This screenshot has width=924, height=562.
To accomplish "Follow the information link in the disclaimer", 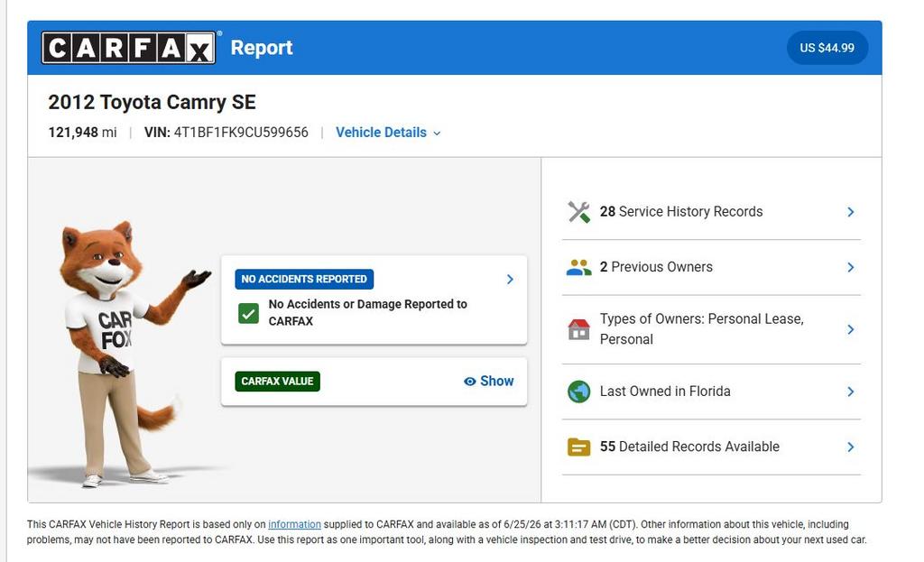I will tap(295, 524).
